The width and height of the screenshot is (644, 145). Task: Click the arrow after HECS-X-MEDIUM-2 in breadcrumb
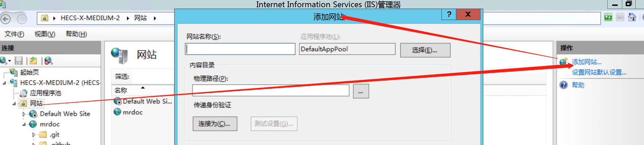pos(128,18)
